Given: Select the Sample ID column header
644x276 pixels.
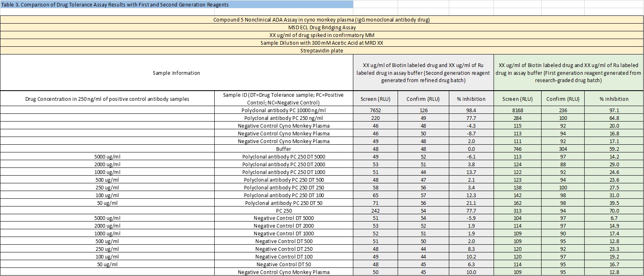Looking at the screenshot, I should [x=283, y=99].
